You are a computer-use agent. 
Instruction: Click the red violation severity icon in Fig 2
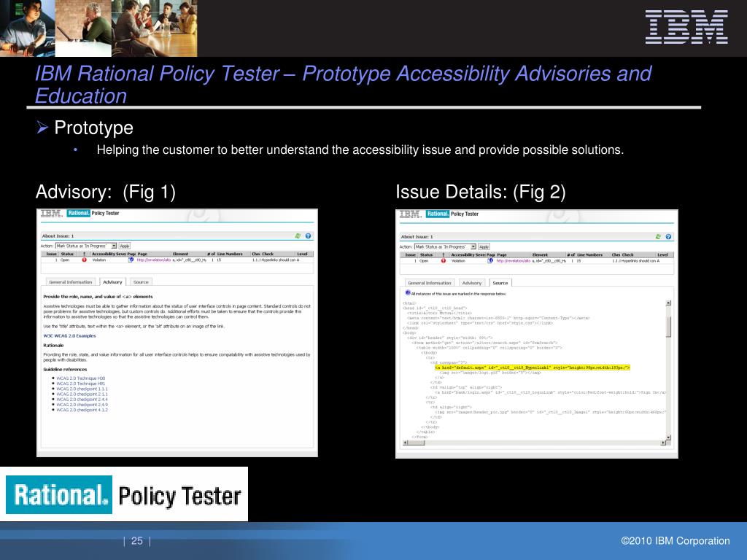pos(444,261)
